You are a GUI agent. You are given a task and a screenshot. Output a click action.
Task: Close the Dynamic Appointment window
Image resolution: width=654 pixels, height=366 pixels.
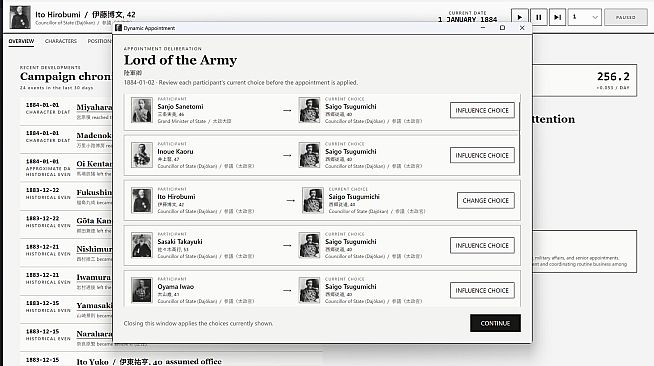click(522, 28)
